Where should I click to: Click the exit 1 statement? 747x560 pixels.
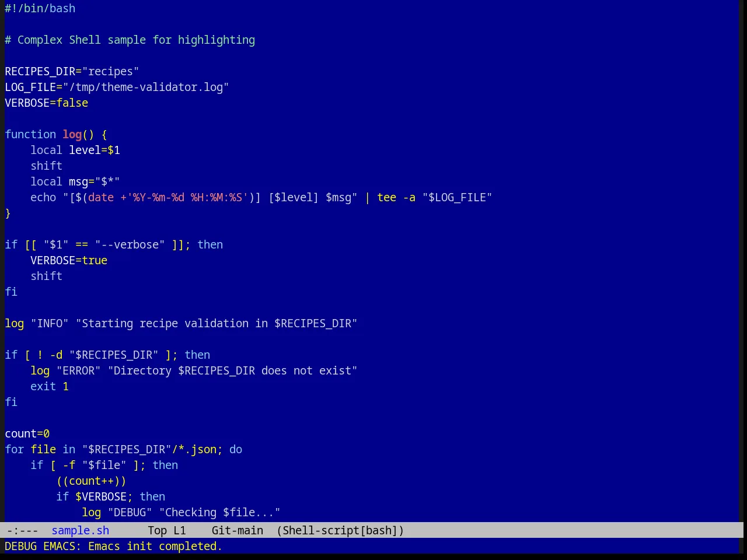tap(50, 386)
